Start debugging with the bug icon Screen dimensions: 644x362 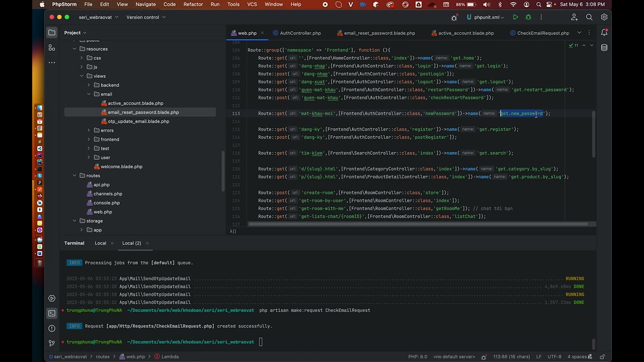(528, 17)
